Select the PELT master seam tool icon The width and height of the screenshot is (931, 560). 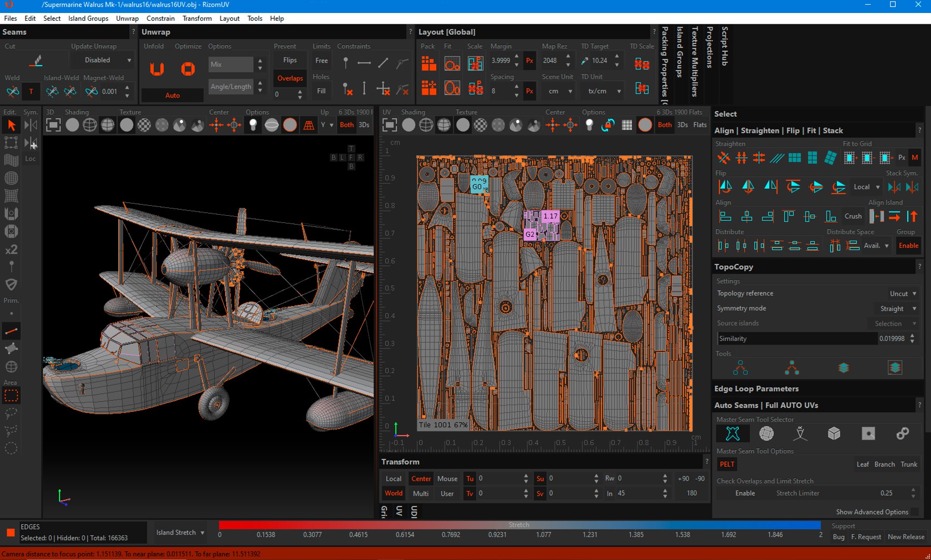pos(732,433)
